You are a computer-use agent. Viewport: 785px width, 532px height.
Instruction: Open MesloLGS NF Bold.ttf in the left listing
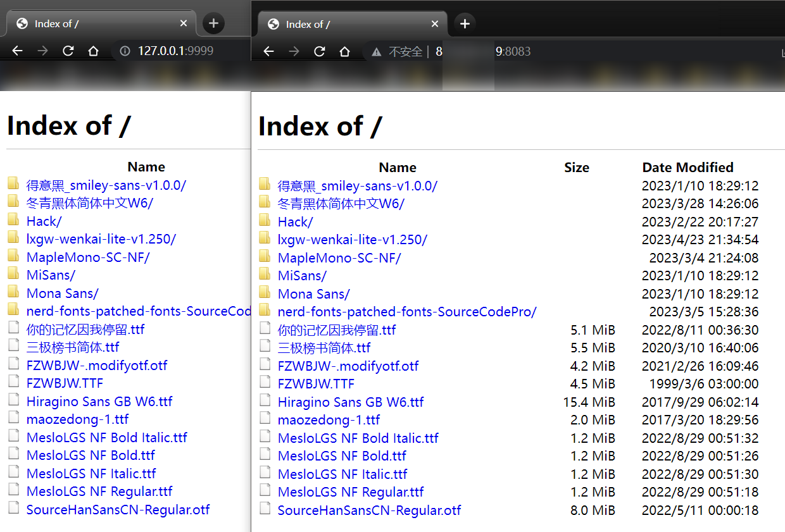(x=91, y=455)
